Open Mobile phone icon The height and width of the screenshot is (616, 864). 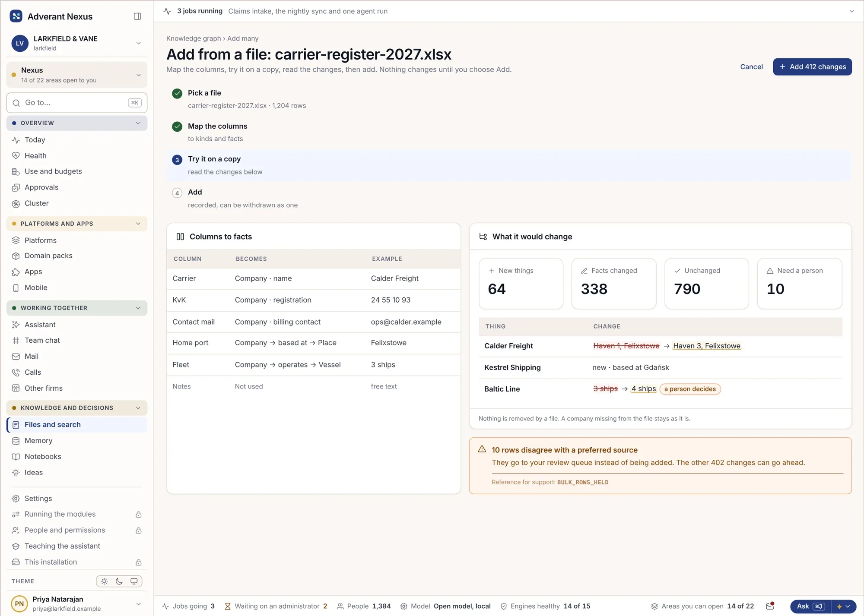(x=16, y=288)
